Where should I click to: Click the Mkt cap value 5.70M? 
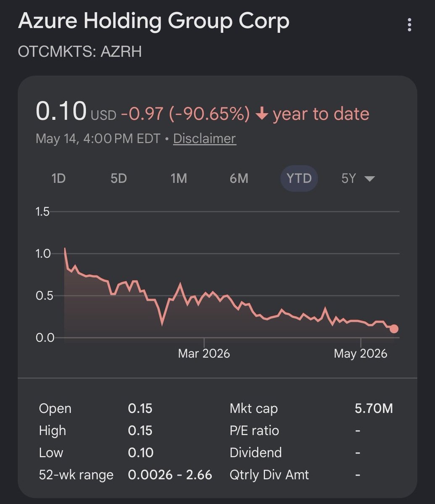(x=374, y=408)
